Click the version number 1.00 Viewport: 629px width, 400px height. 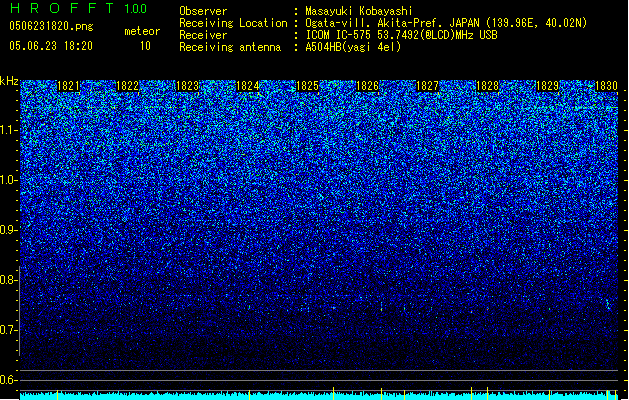(x=135, y=8)
